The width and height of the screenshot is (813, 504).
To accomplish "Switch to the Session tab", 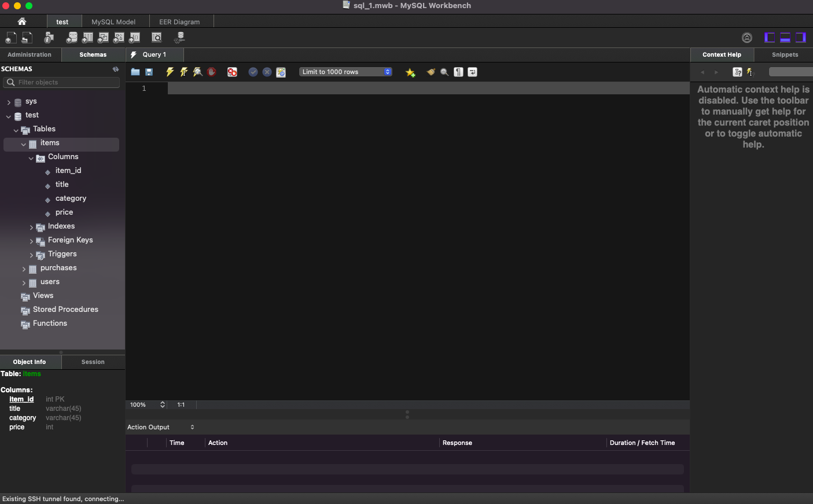I will pos(93,362).
